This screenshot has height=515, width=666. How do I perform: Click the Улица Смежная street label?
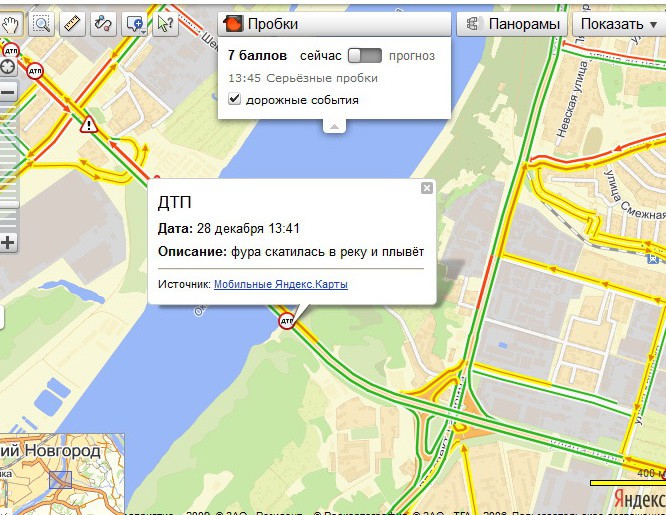pos(635,195)
